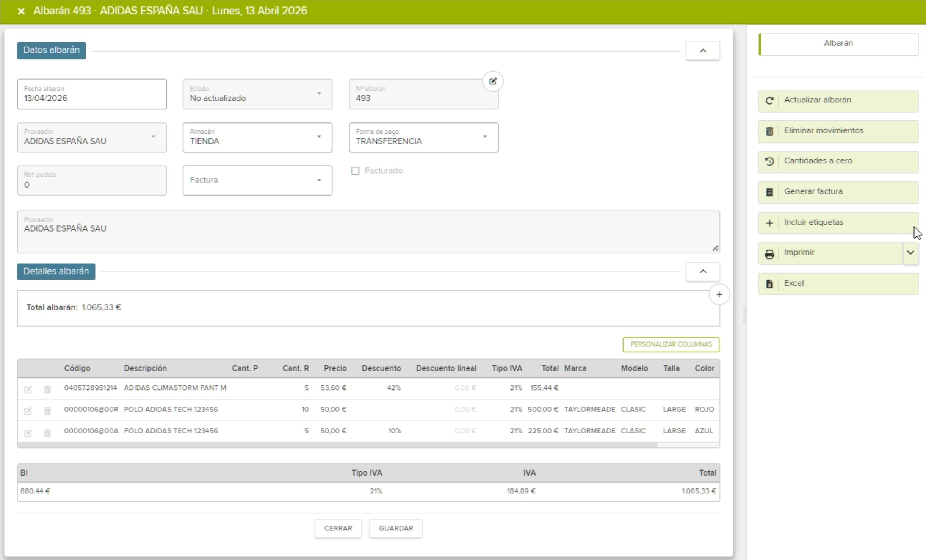Click the printer icon on Imprimir
The image size is (926, 560).
(769, 253)
